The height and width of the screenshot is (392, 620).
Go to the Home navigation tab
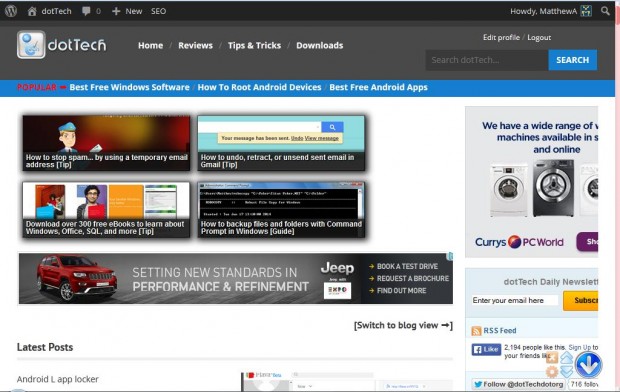tap(150, 45)
